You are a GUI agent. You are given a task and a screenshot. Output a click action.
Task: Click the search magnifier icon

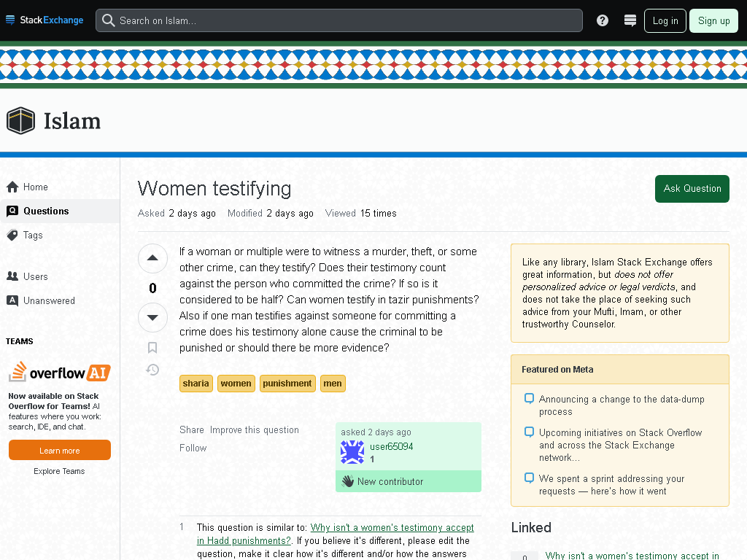[109, 20]
